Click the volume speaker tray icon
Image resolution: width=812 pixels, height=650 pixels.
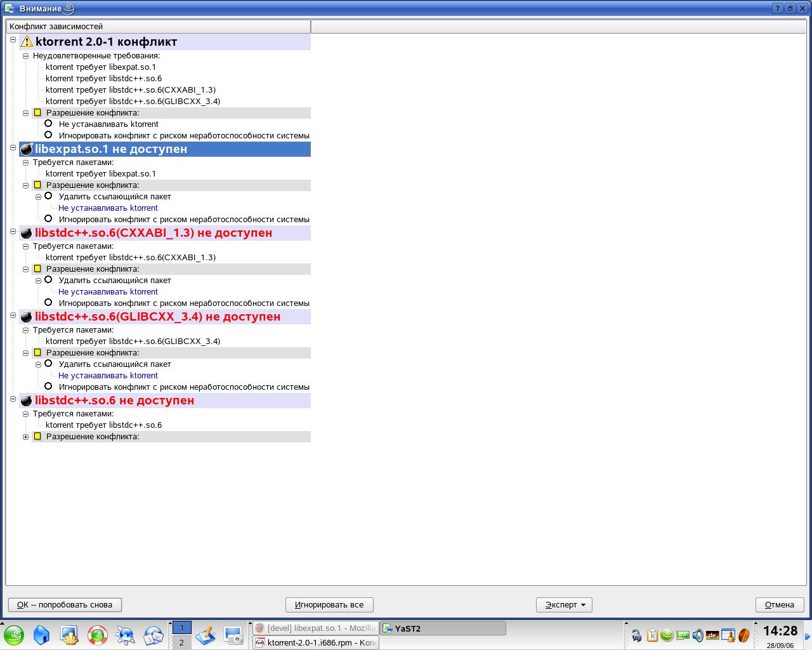698,635
